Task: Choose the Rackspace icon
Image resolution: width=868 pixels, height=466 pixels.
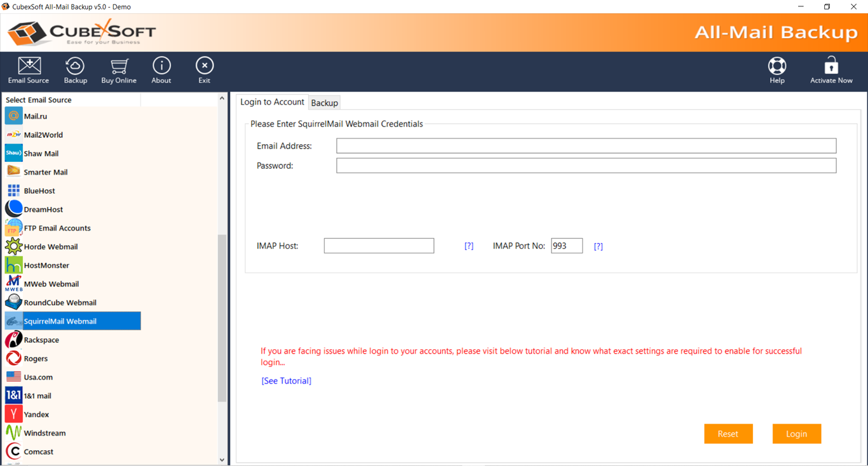Action: pos(13,340)
